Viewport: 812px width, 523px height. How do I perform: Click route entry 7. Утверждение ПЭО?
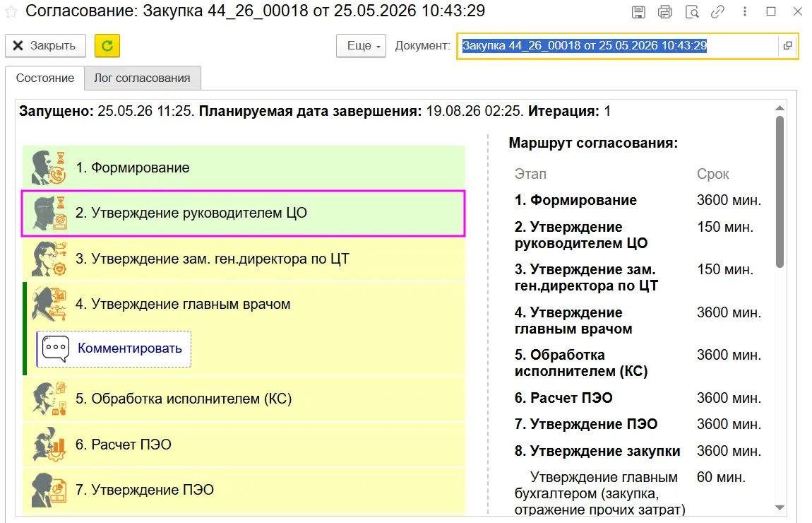click(585, 424)
